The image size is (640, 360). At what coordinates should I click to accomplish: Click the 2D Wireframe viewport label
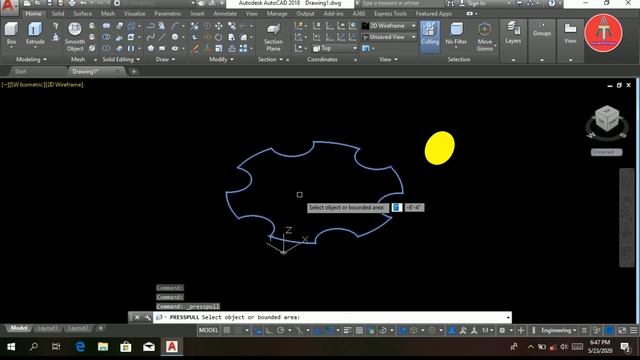point(64,84)
